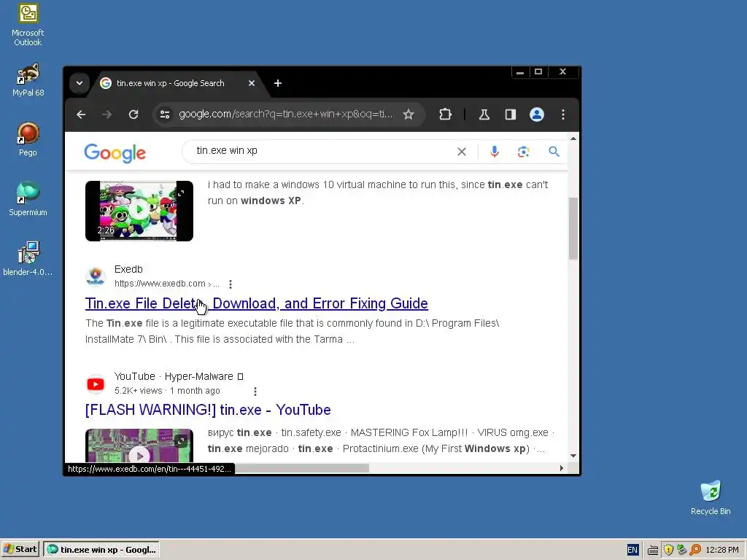Click the exedb.com URL breadcrumb
The width and height of the screenshot is (747, 560).
coord(166,284)
